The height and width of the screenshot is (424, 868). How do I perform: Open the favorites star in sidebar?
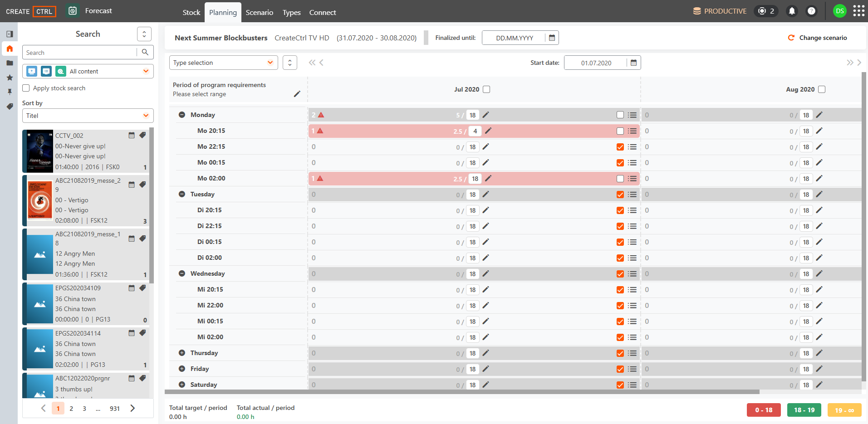(10, 78)
